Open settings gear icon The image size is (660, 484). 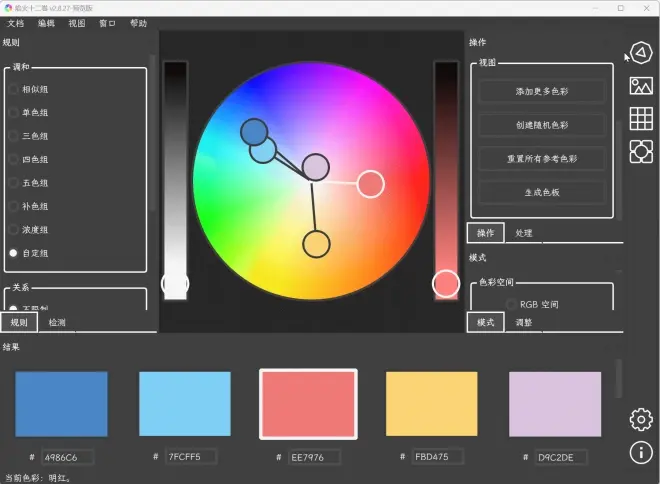tap(641, 419)
